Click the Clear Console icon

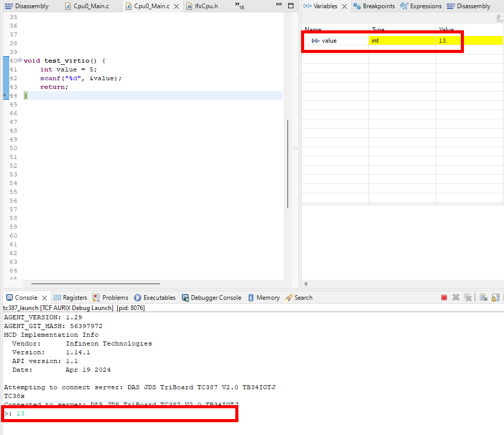click(x=483, y=298)
